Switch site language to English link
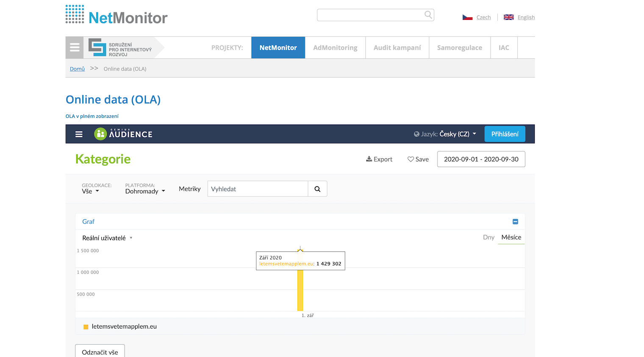Viewport: 644px width, 357px height. (526, 17)
